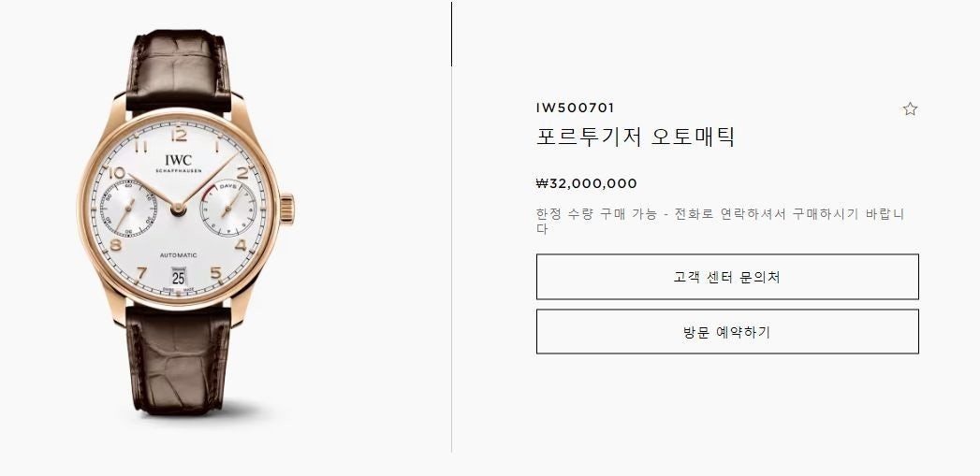Click the ₩32,000,000 price text
Screen dimensions: 980x476
[x=587, y=183]
